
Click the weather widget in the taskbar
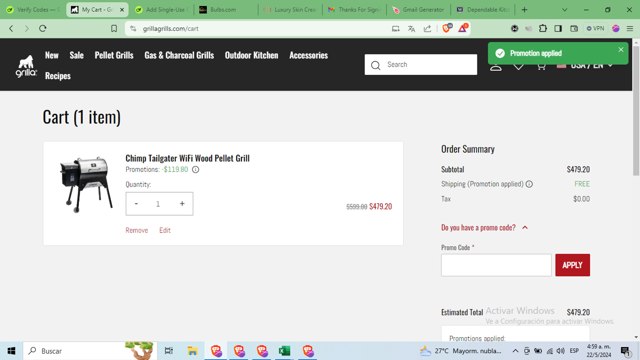click(461, 351)
